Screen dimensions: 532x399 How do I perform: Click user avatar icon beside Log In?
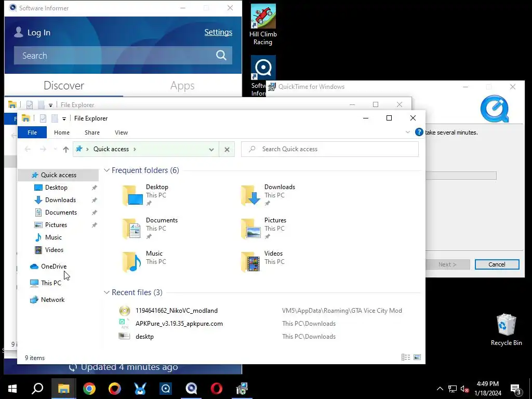pyautogui.click(x=19, y=32)
